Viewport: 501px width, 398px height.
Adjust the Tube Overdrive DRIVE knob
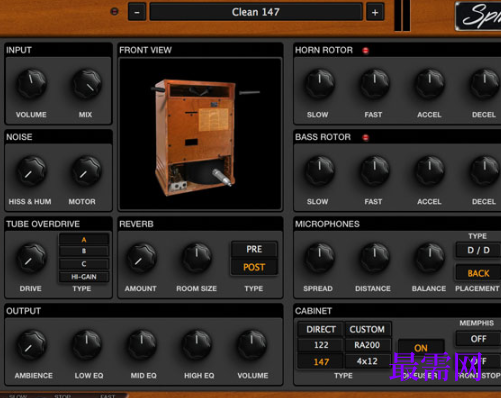point(32,258)
